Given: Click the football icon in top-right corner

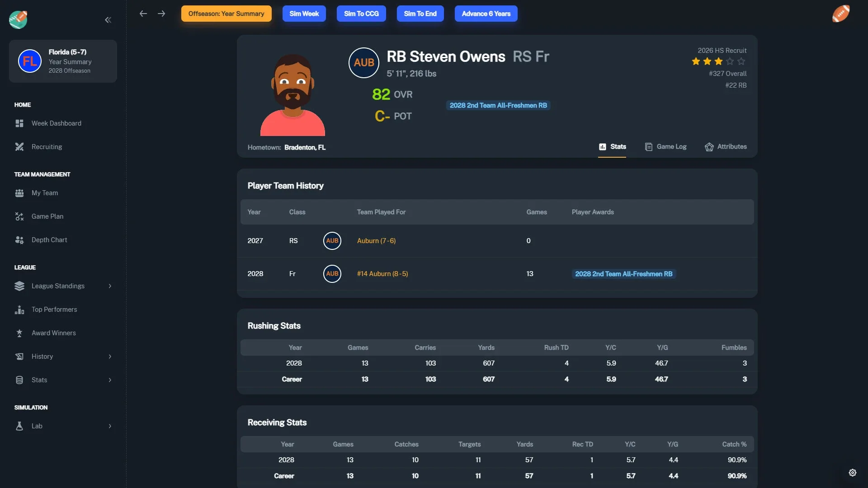Looking at the screenshot, I should coord(841,14).
